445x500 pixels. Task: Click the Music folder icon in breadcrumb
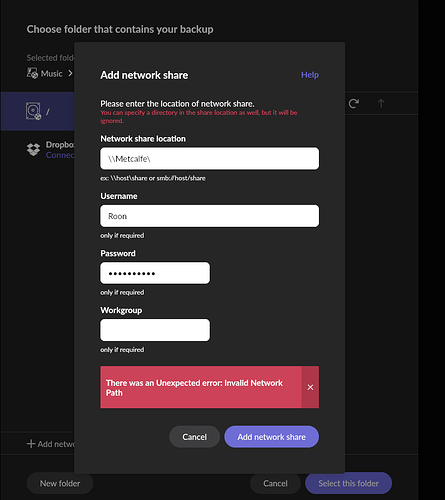pos(32,73)
